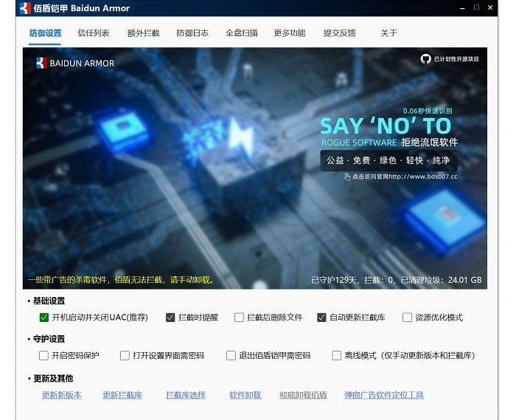The width and height of the screenshot is (516, 420).
Task: Check 打开设置界面需密码 option
Action: click(x=125, y=355)
